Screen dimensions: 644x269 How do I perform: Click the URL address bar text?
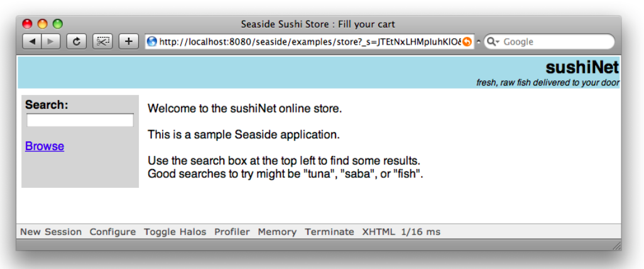click(x=308, y=41)
